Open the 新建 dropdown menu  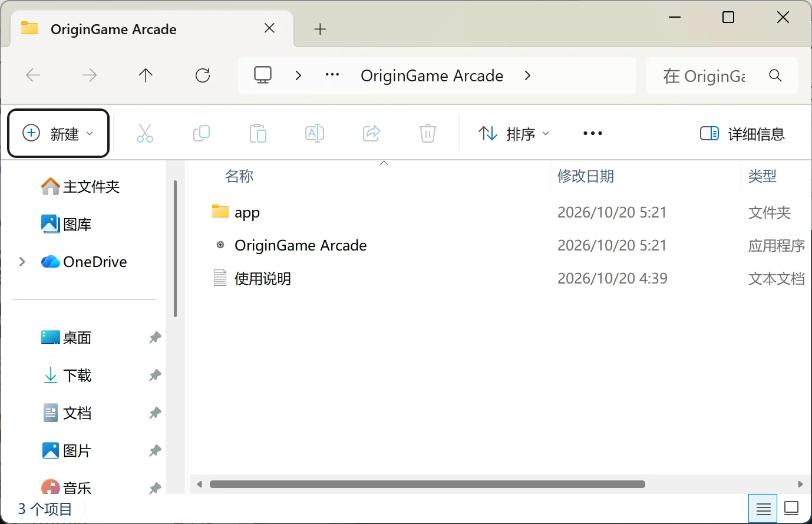[58, 133]
